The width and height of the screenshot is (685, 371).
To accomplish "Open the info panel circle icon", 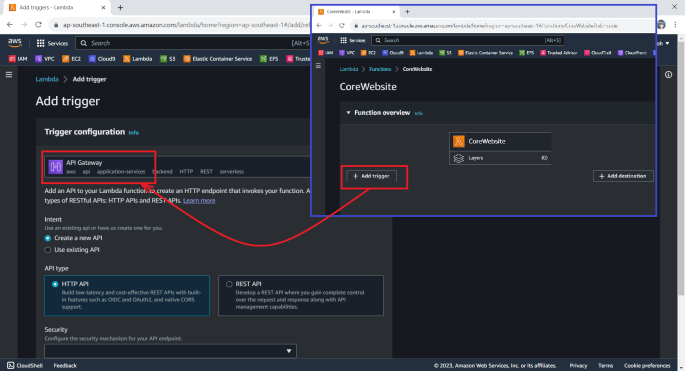I will [x=668, y=75].
